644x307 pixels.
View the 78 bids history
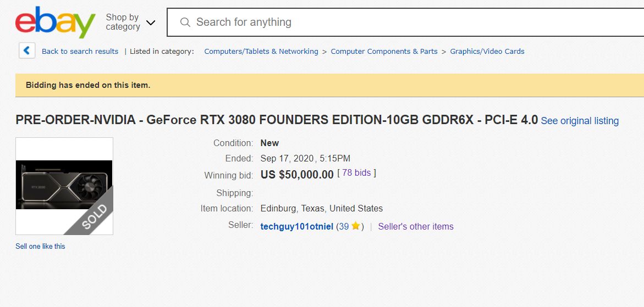pyautogui.click(x=356, y=172)
